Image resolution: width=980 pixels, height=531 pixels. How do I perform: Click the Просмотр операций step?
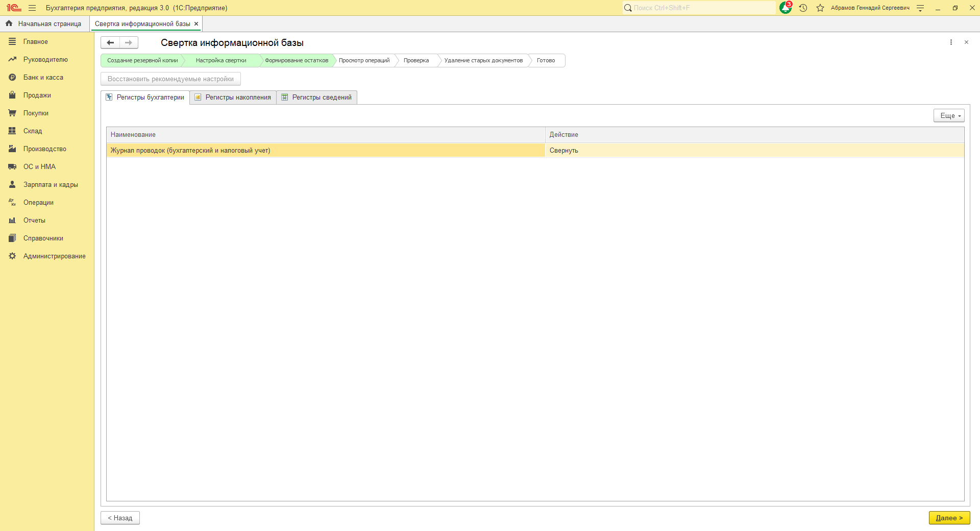pos(364,60)
